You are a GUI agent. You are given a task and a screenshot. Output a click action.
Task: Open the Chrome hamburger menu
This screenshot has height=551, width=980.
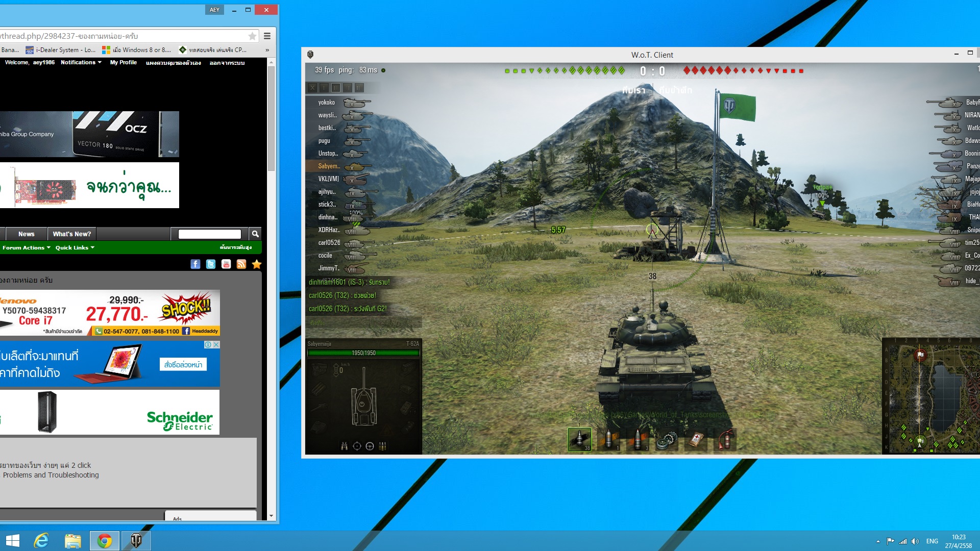point(267,36)
